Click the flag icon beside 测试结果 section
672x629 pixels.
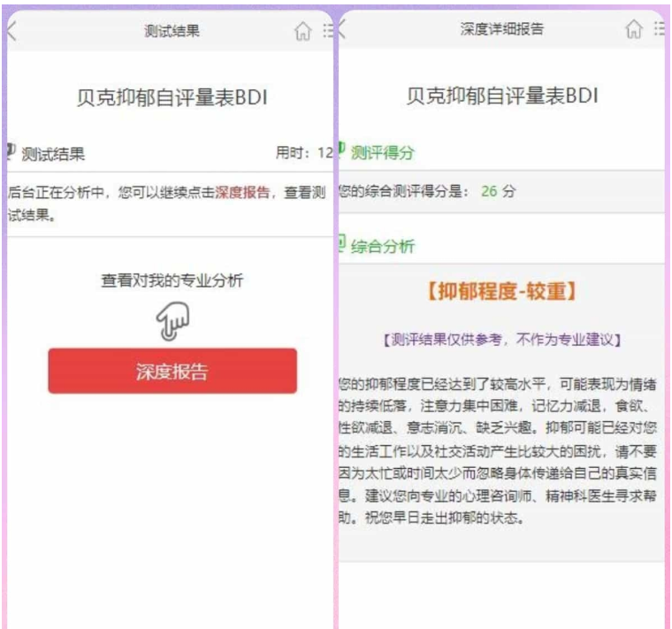coord(11,152)
